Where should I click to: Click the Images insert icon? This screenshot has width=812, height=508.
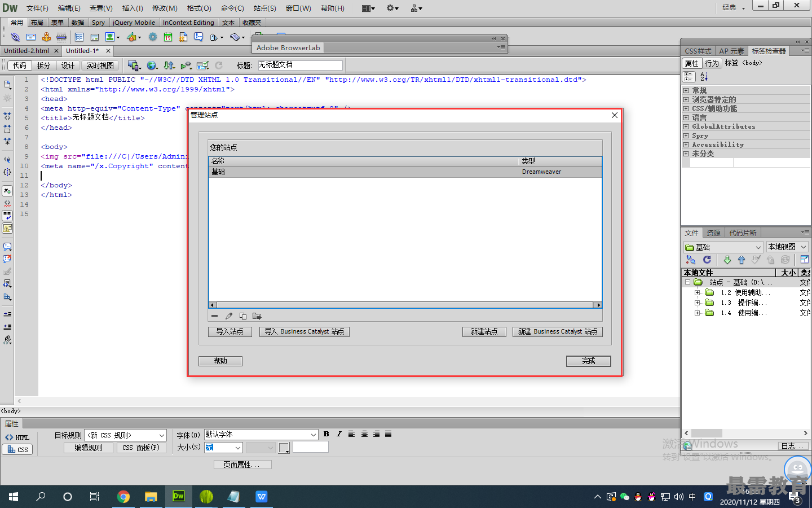point(110,37)
